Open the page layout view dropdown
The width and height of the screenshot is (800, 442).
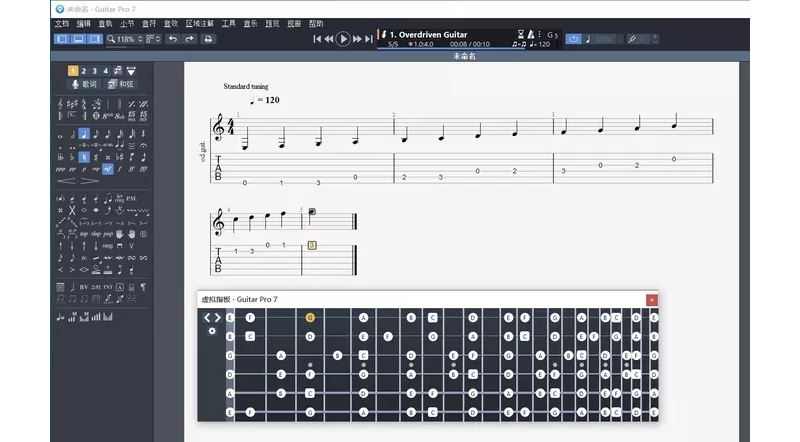pyautogui.click(x=153, y=39)
